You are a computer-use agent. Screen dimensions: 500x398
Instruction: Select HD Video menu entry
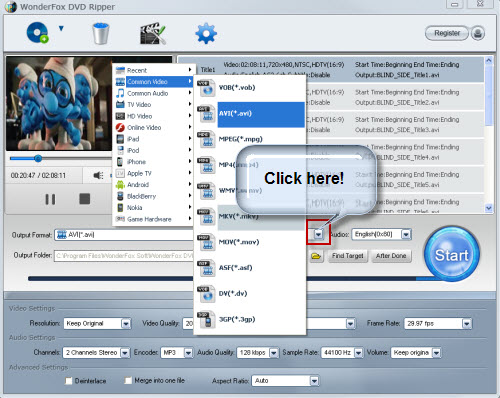[153, 116]
